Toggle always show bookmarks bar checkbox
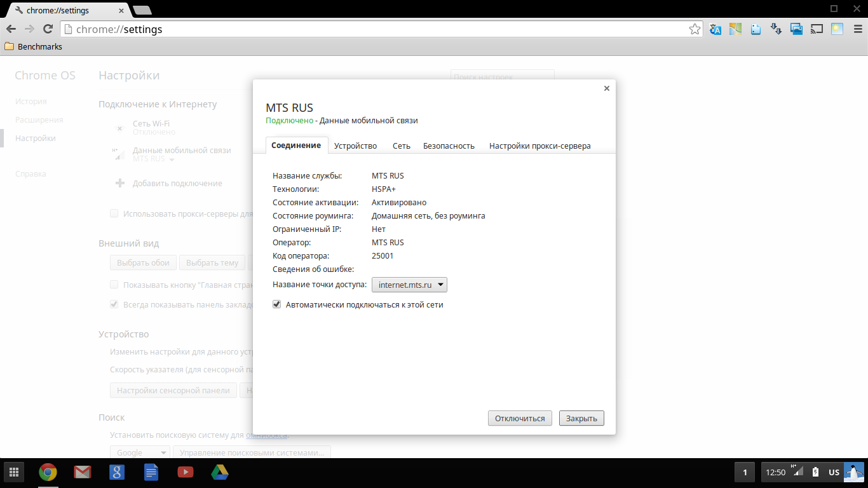868x488 pixels. (114, 304)
